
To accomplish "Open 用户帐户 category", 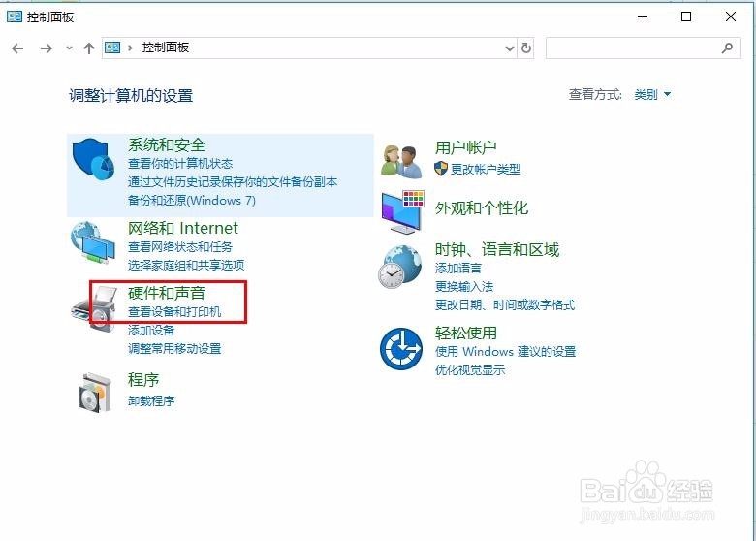I will 466,147.
